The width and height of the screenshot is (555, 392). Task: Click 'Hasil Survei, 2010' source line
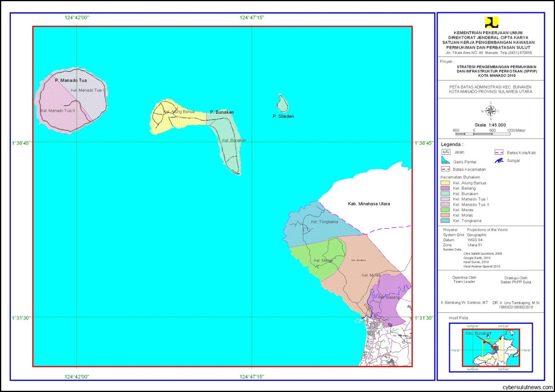click(x=476, y=262)
